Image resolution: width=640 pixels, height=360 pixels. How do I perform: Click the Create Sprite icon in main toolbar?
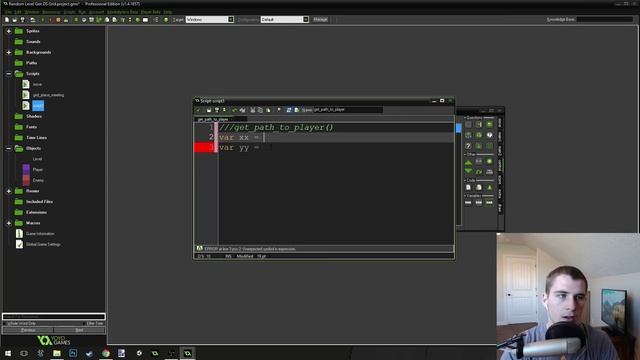[76, 20]
